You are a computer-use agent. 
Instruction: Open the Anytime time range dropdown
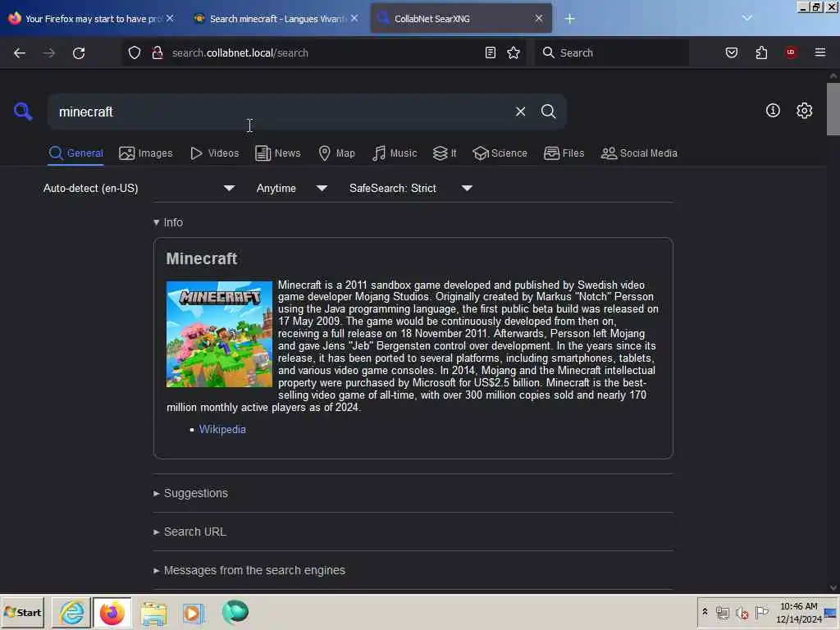(291, 188)
